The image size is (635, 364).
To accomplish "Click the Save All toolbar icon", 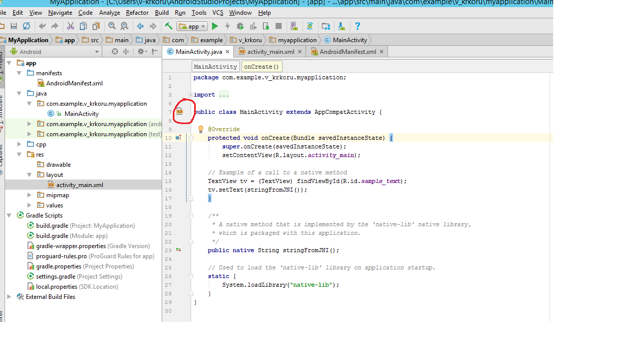I will point(14,26).
